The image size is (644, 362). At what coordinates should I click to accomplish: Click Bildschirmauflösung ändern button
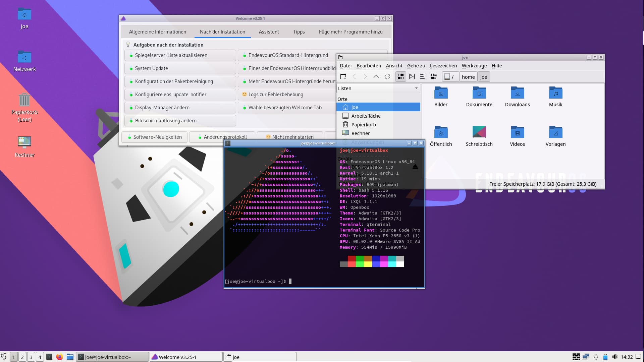pos(180,121)
